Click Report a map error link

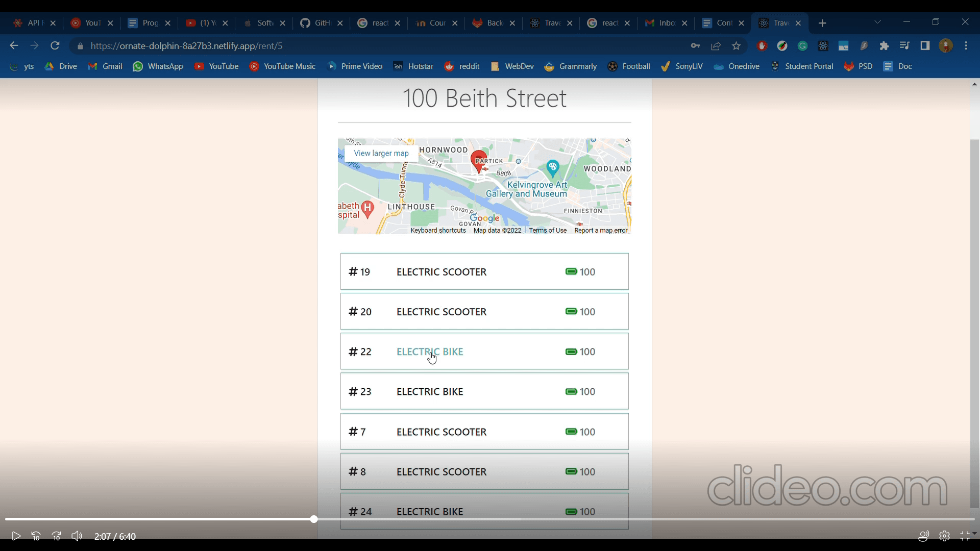[601, 231]
